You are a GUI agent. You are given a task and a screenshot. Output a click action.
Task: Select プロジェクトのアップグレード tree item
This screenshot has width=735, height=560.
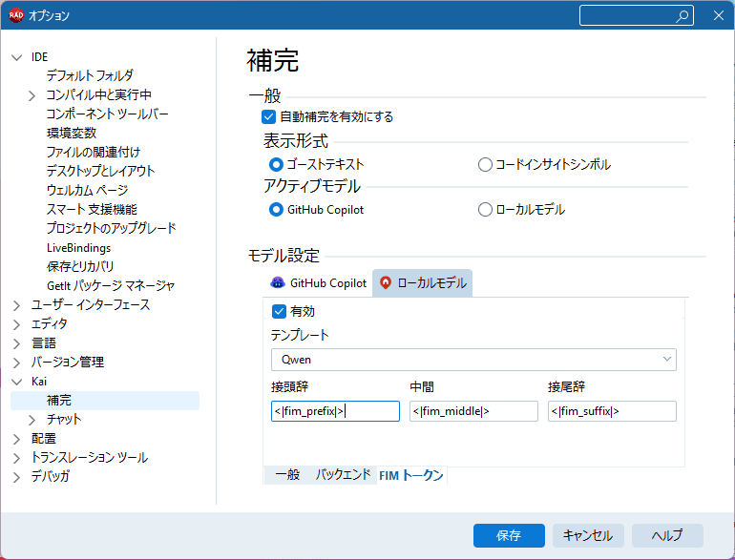pyautogui.click(x=112, y=228)
